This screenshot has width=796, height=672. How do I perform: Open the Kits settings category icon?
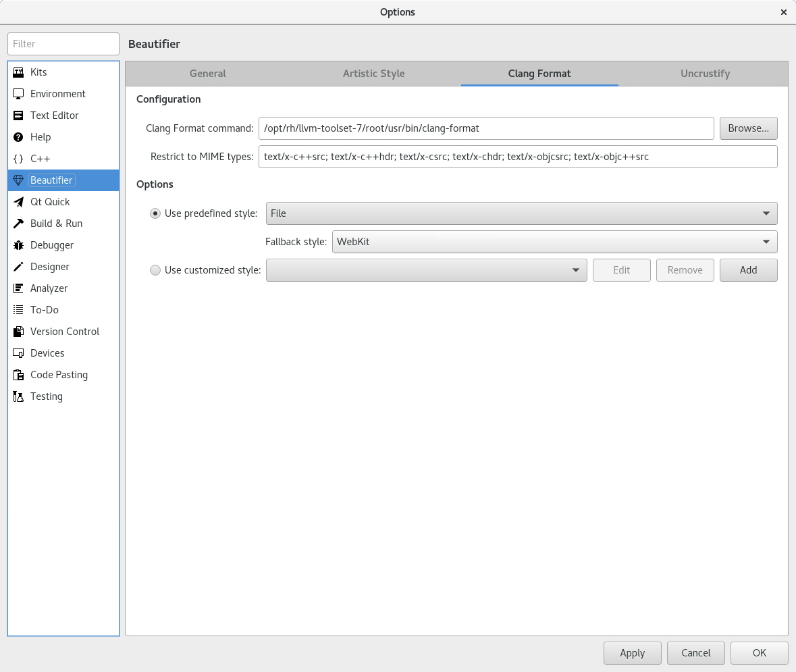click(x=18, y=72)
